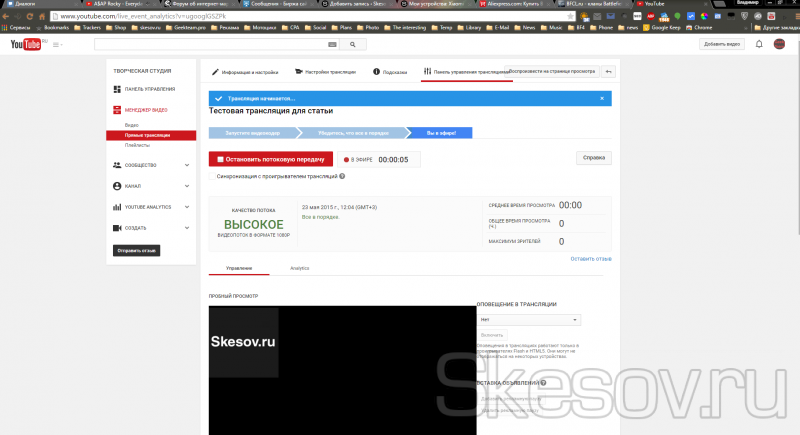
Task: Click the 'Справка' button
Action: click(x=593, y=158)
